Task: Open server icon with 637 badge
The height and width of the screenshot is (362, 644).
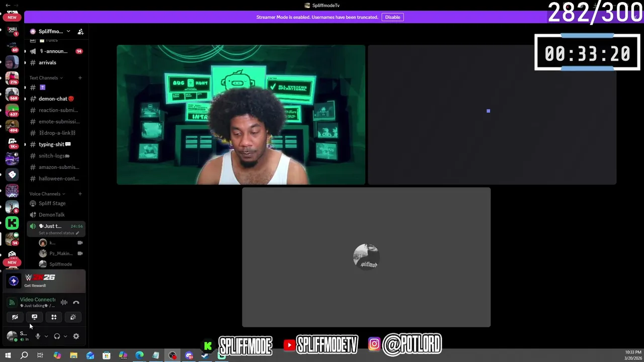Action: click(12, 110)
